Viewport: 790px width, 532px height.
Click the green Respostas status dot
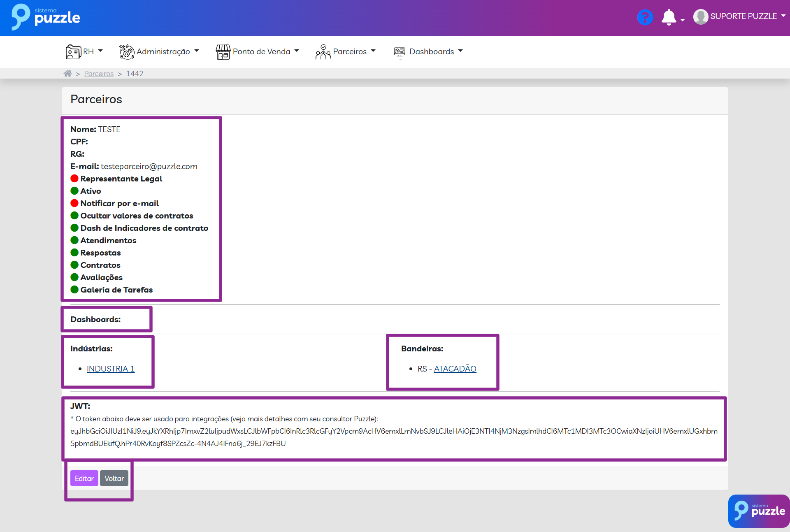coord(74,253)
